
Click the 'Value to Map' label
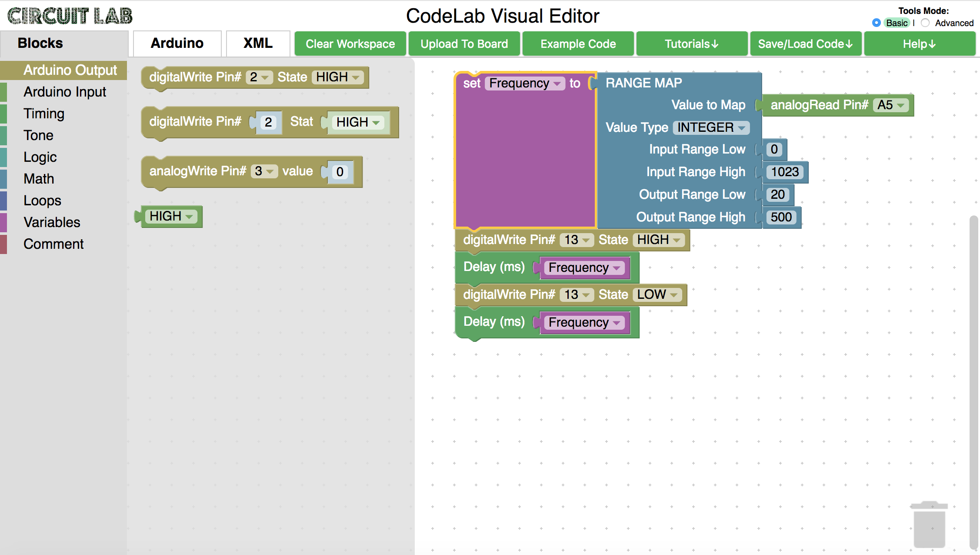[709, 105]
